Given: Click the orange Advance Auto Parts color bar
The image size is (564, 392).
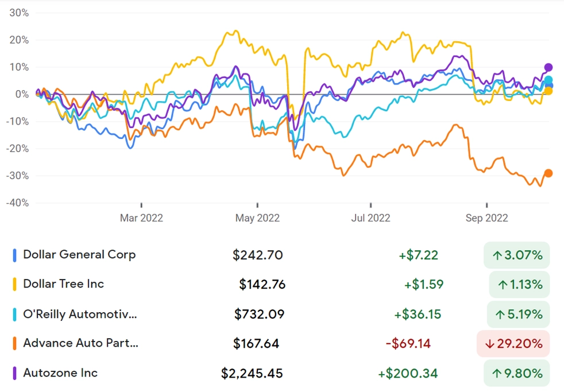Looking at the screenshot, I should (14, 343).
